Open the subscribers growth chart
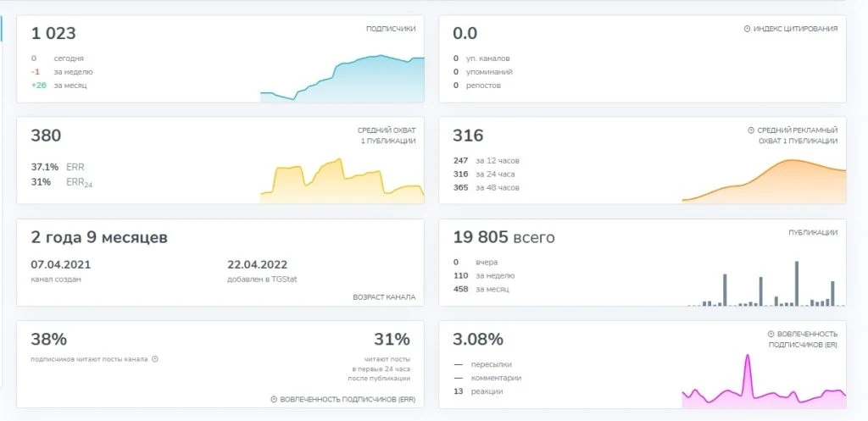 (342, 78)
